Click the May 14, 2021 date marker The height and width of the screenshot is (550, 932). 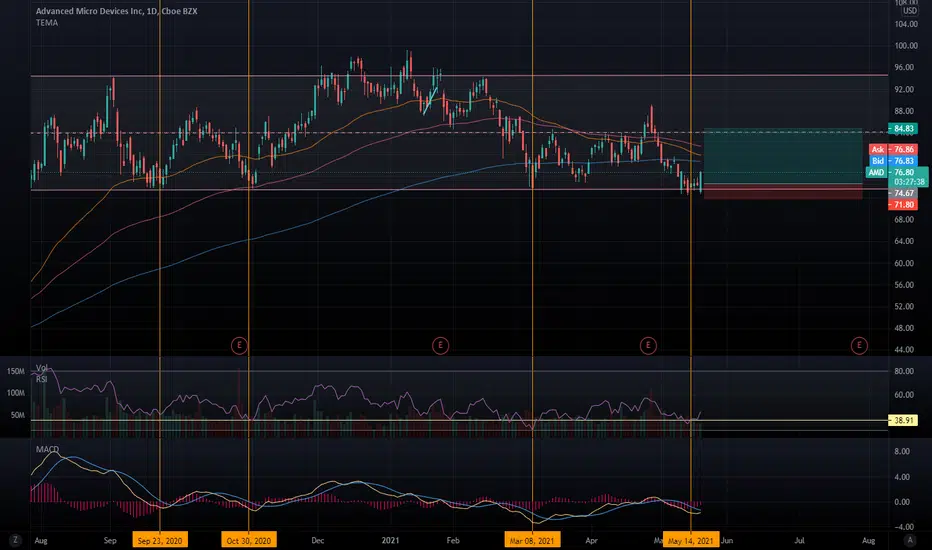click(691, 540)
